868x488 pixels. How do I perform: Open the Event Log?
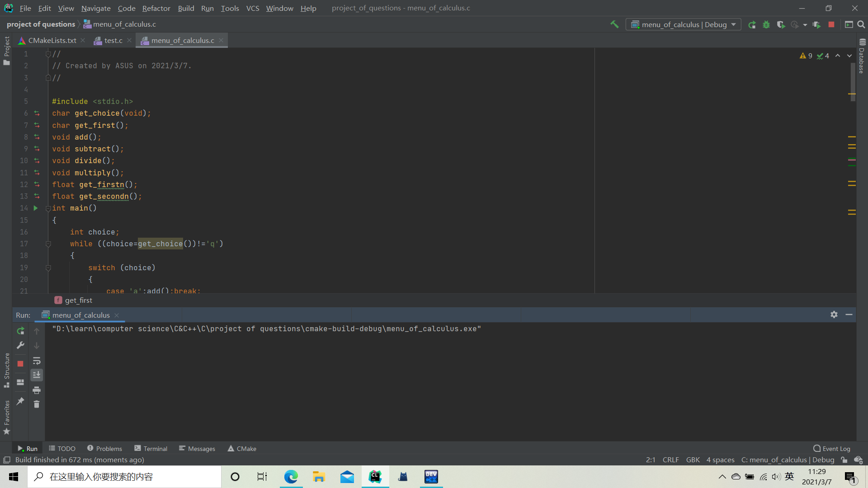pos(832,449)
